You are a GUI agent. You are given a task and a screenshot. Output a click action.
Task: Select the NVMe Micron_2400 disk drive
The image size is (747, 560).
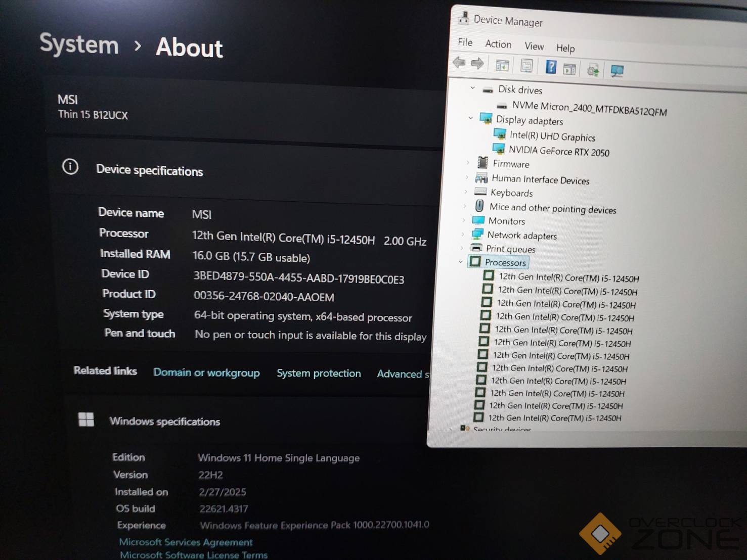589,108
